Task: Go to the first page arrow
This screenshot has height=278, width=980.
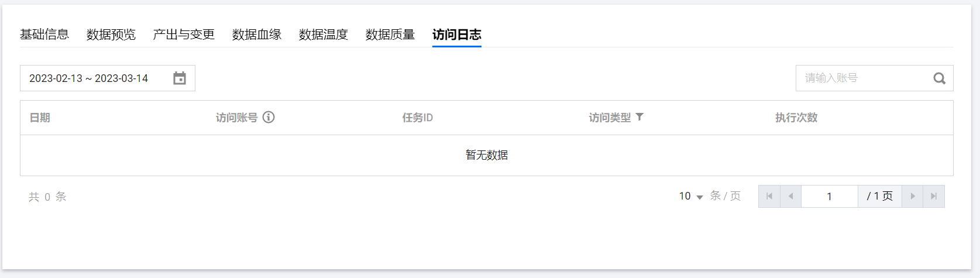Action: (x=769, y=196)
